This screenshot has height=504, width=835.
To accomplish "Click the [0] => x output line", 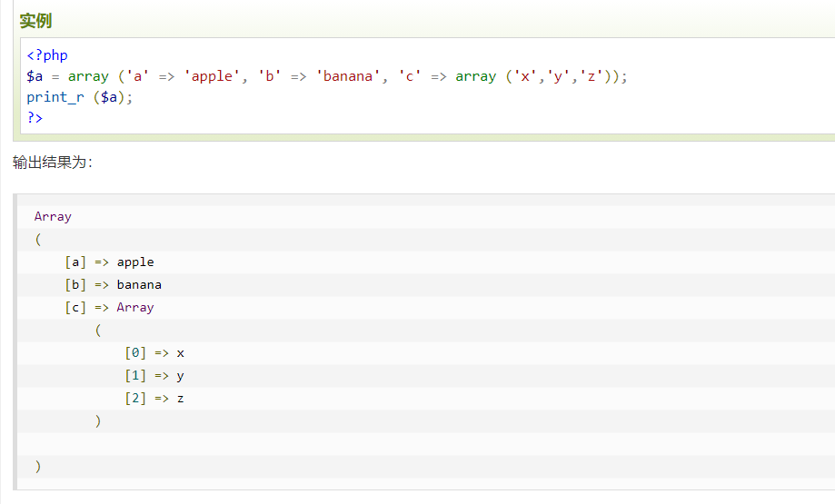I will point(154,353).
